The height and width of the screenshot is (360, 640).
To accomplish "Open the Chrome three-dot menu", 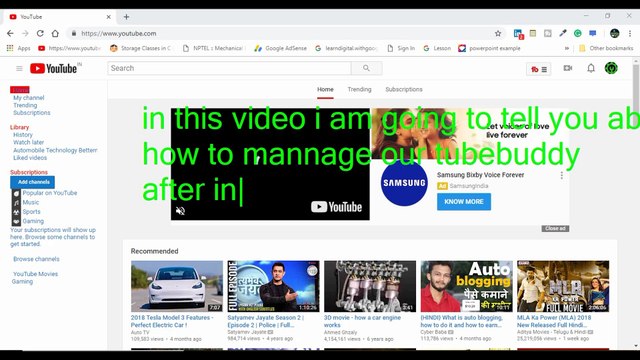I will [630, 33].
